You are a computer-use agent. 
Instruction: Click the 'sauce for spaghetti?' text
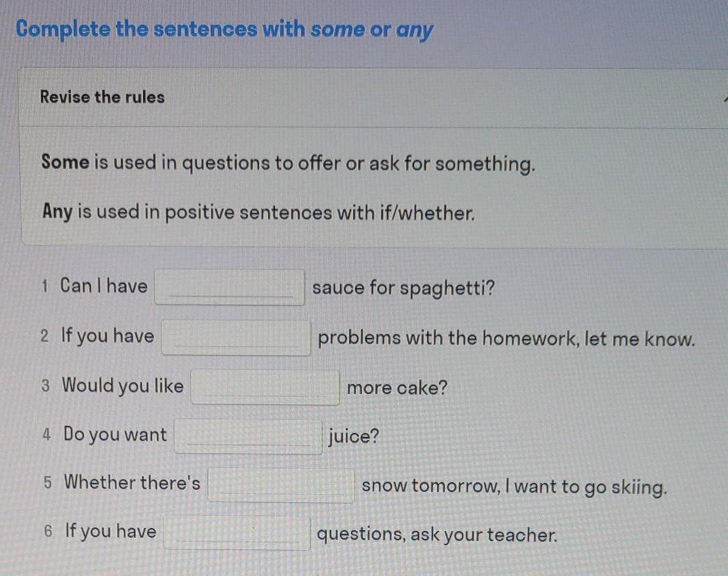pyautogui.click(x=403, y=288)
